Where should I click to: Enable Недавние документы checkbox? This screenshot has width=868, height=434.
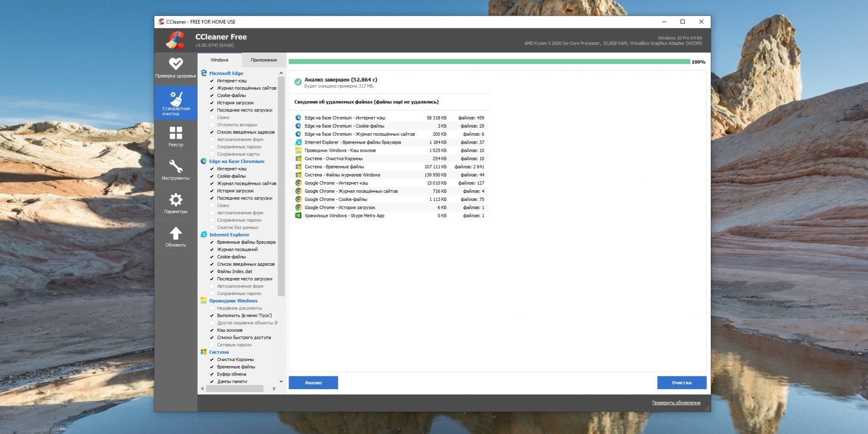point(212,308)
